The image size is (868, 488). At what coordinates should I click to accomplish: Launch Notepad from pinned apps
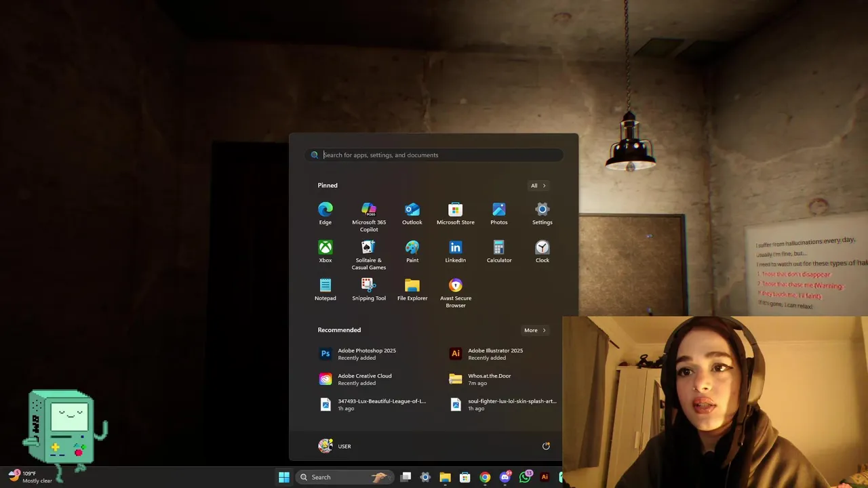pyautogui.click(x=325, y=289)
